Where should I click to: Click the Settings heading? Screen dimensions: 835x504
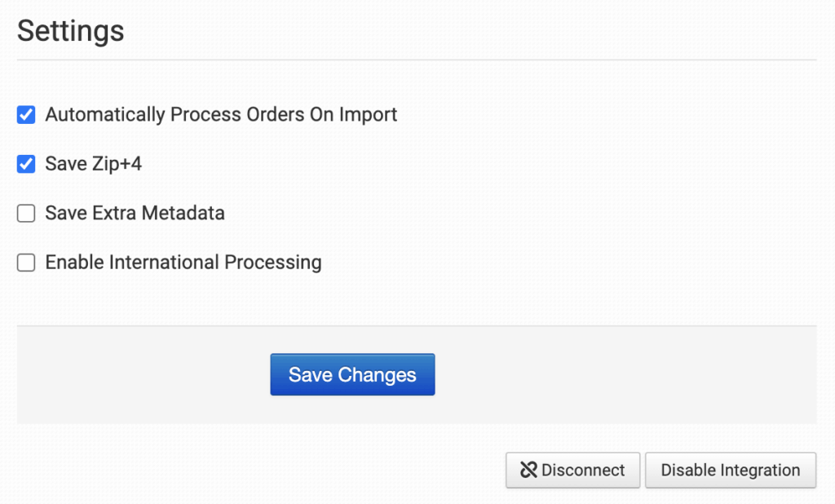[x=71, y=31]
